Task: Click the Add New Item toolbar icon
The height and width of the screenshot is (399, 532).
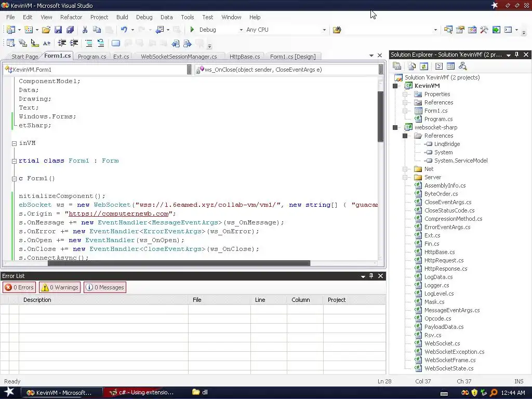Action: click(29, 30)
